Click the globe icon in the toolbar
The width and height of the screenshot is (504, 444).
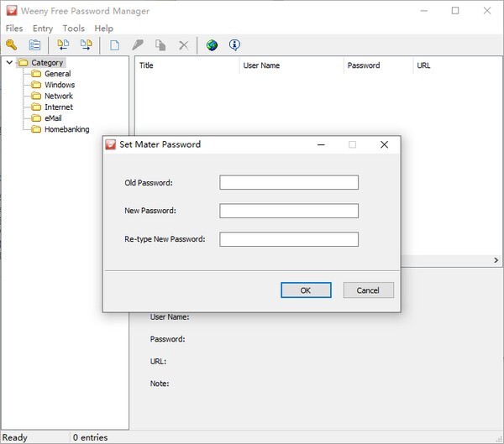coord(212,45)
